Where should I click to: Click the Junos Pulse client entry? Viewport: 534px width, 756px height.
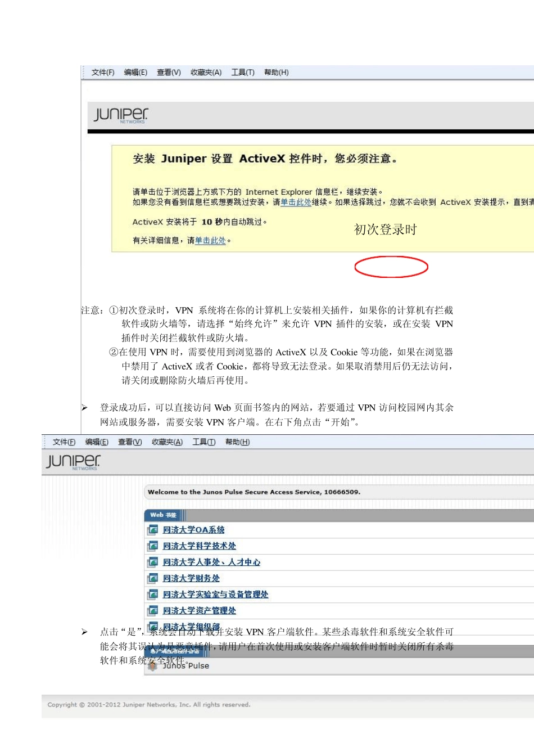tap(186, 665)
